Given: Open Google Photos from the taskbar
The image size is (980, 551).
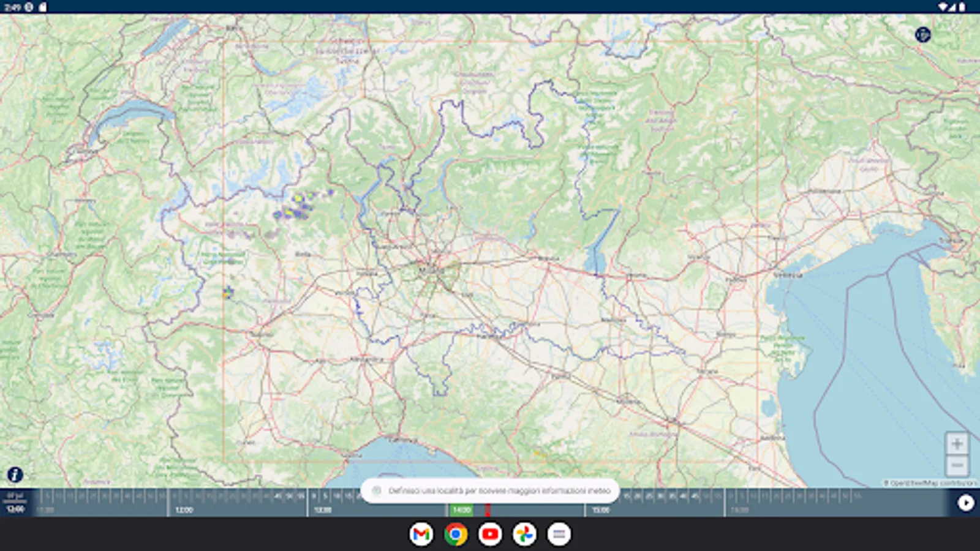Looking at the screenshot, I should (x=524, y=534).
